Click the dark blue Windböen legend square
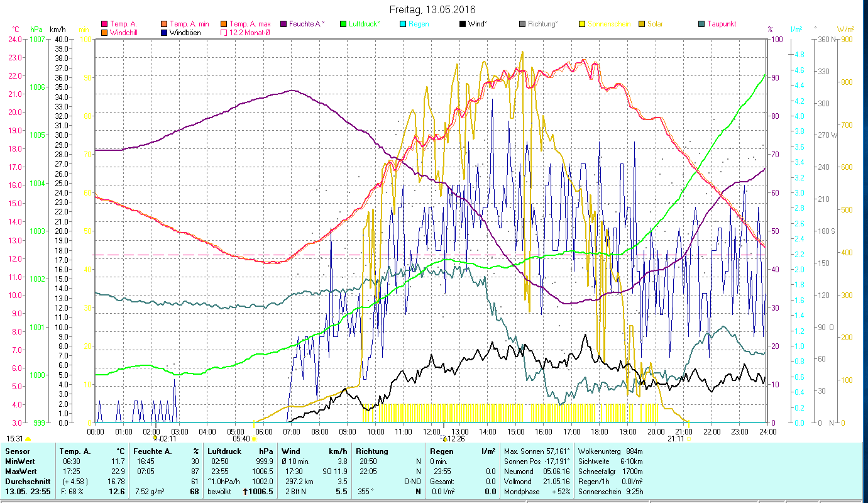This screenshot has width=868, height=503. pos(165,32)
